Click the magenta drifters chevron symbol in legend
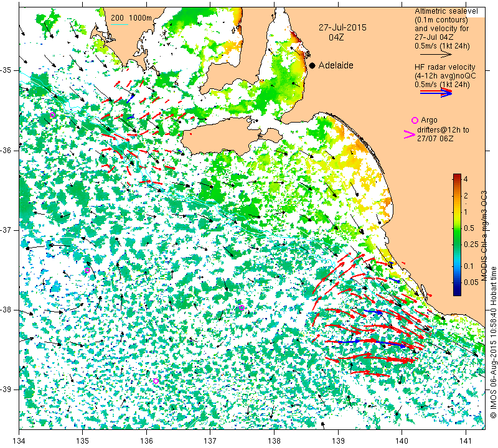The image size is (498, 448). (410, 134)
